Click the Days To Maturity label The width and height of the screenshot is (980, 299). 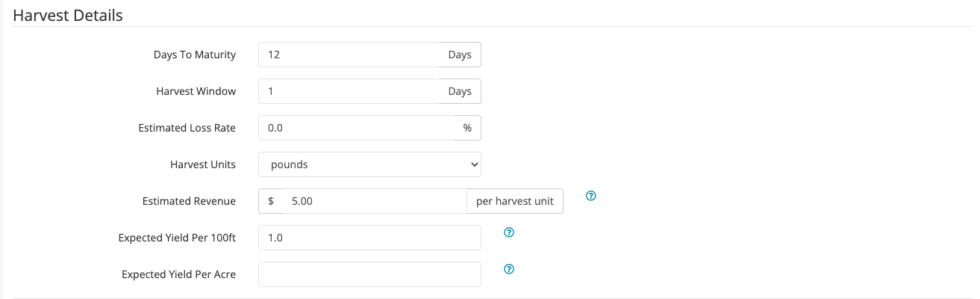195,55
